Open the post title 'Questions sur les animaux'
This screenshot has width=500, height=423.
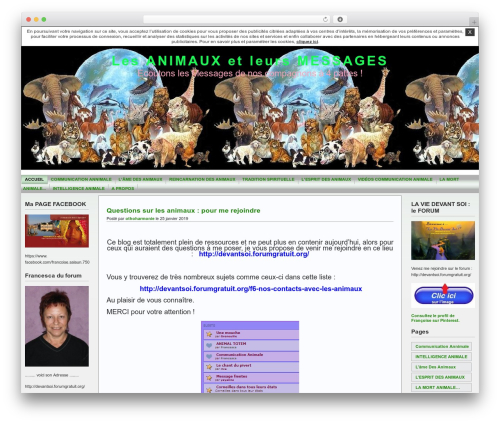pos(183,210)
